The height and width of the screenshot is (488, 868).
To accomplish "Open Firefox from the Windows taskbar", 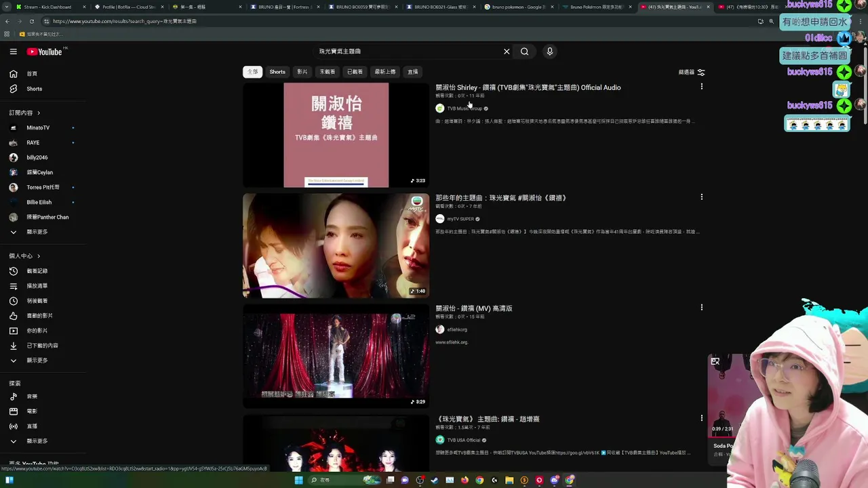I will tap(465, 480).
